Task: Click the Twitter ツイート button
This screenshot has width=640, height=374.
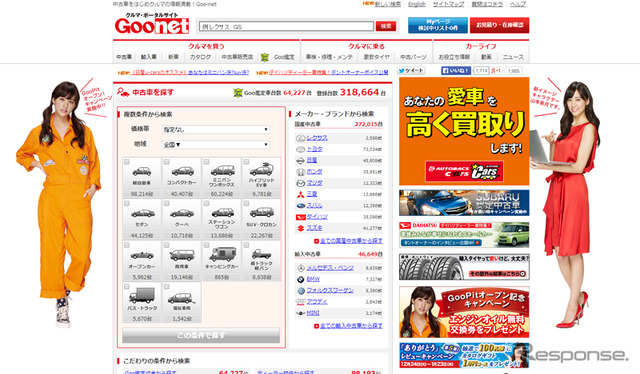Action: 411,71
